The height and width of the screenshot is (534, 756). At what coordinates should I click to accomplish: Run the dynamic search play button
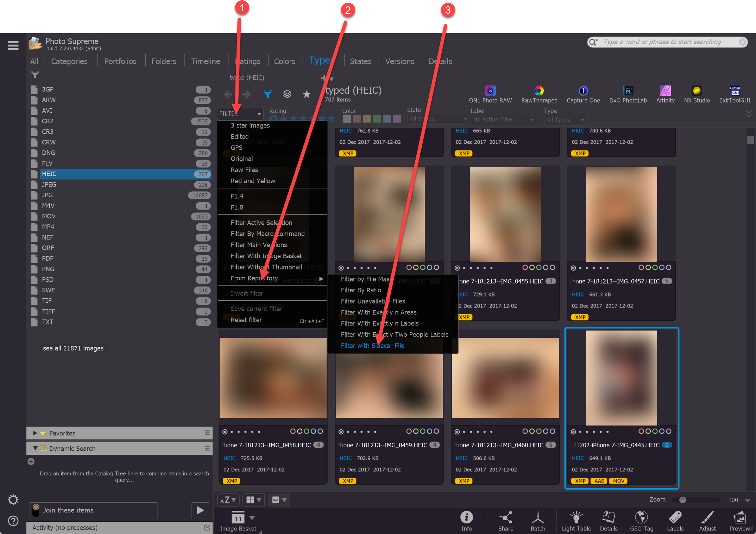coord(200,510)
